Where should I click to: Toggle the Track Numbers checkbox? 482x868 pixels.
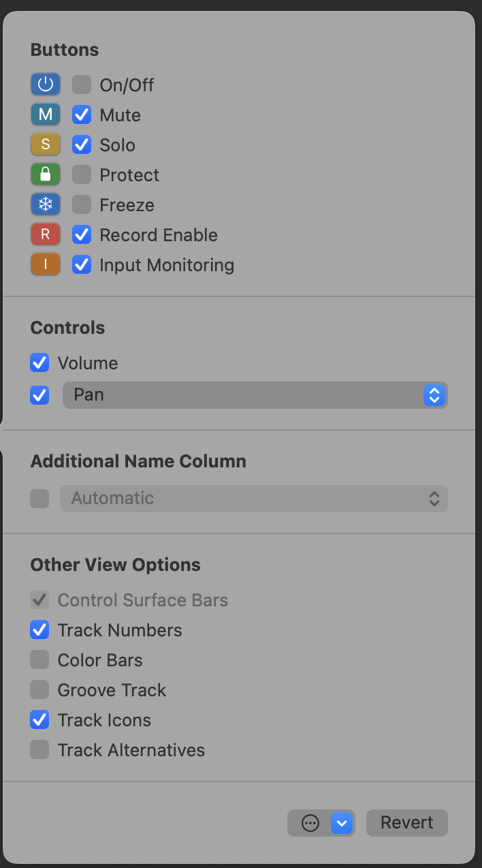point(39,630)
